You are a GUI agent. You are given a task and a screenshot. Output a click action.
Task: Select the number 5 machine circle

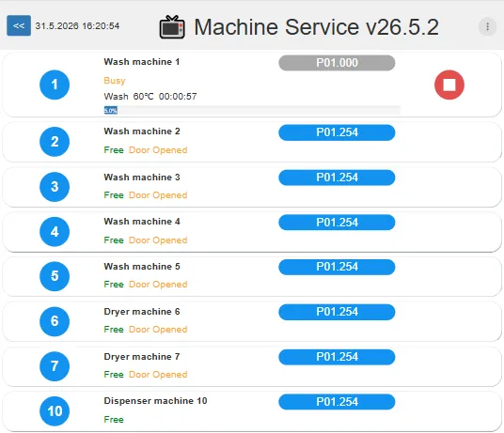[x=55, y=276]
